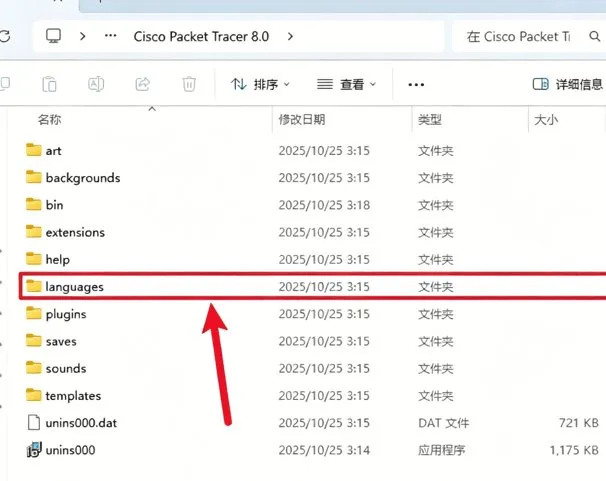
Task: Click the DAT 文件 type cell
Action: click(x=443, y=423)
